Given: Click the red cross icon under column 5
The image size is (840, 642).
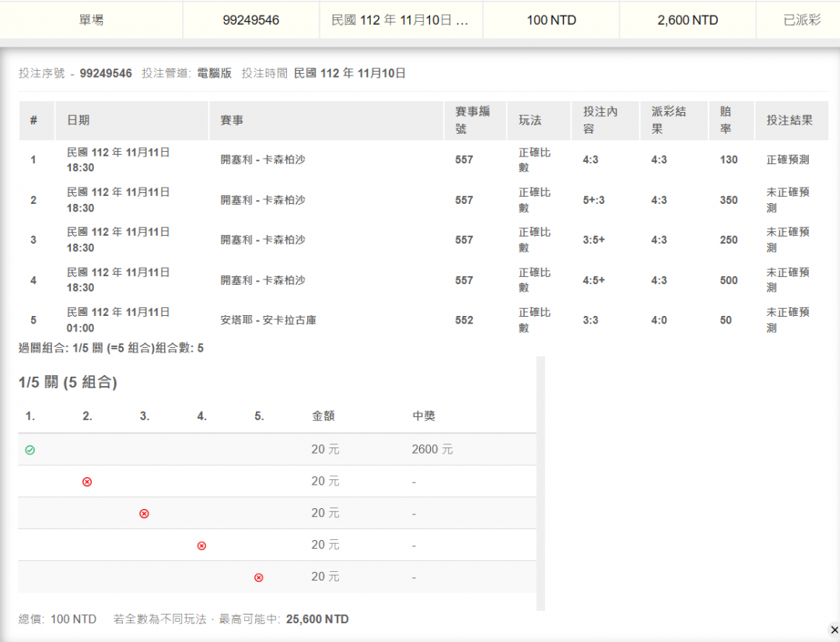Looking at the screenshot, I should (x=259, y=577).
